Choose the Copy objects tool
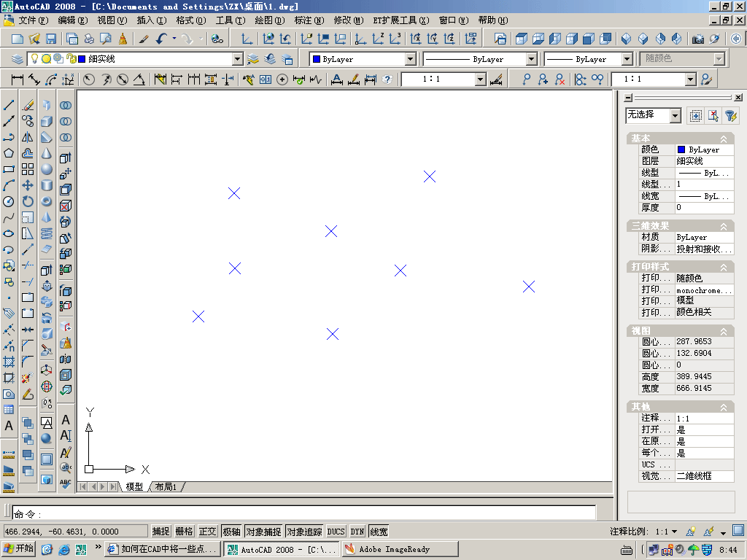Image resolution: width=747 pixels, height=560 pixels. click(x=28, y=121)
